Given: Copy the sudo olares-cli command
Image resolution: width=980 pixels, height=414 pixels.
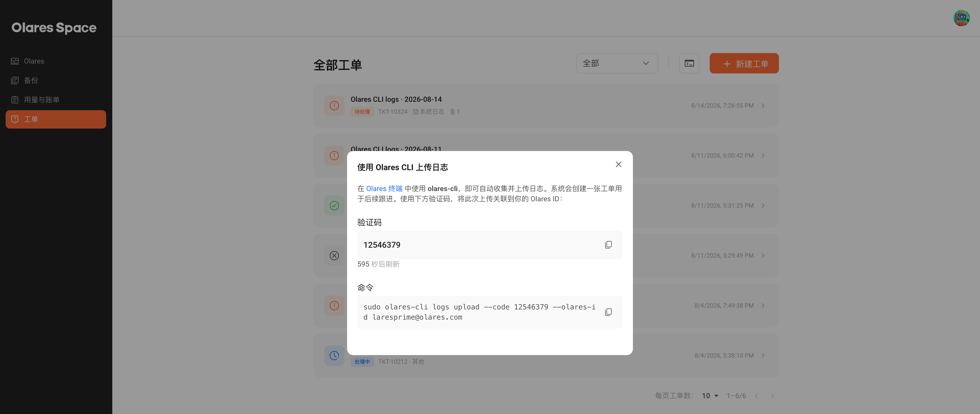Looking at the screenshot, I should tap(608, 312).
